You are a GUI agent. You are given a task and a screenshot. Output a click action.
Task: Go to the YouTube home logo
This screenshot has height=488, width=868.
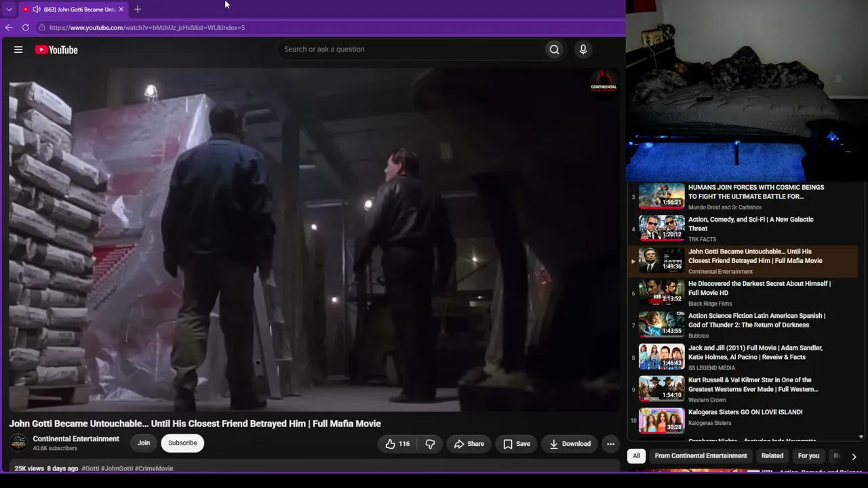point(56,49)
